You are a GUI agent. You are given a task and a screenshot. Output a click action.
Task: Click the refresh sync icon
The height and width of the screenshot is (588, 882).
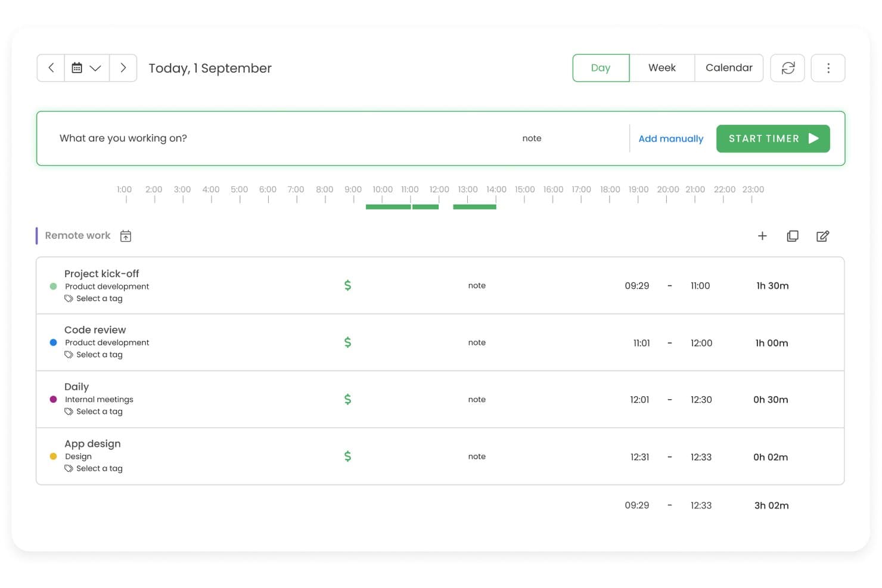pyautogui.click(x=788, y=68)
